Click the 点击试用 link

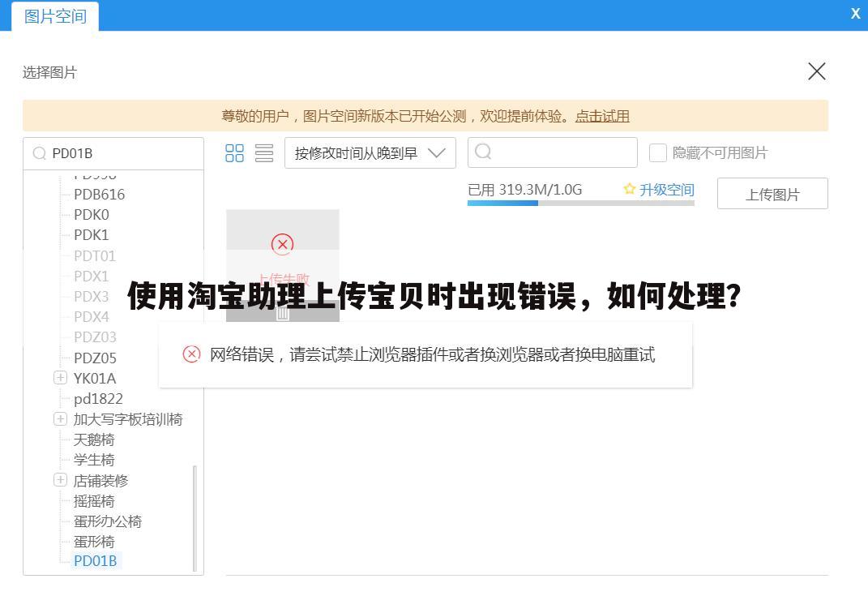(x=602, y=116)
